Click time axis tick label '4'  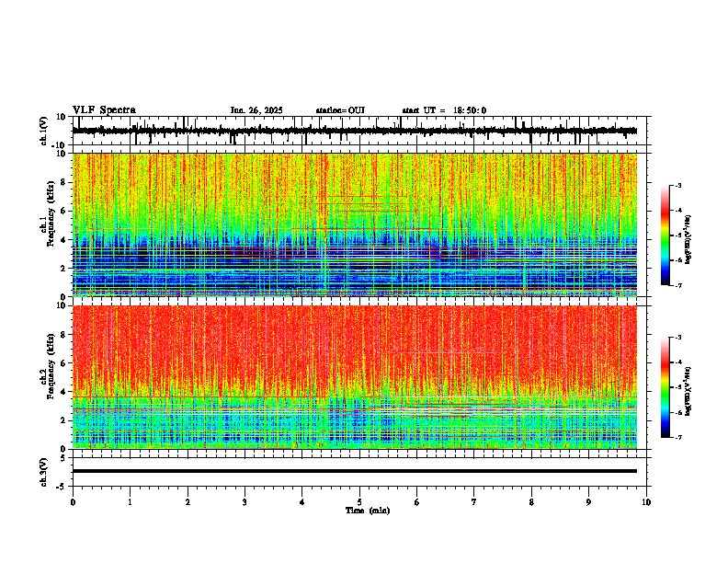pos(302,502)
